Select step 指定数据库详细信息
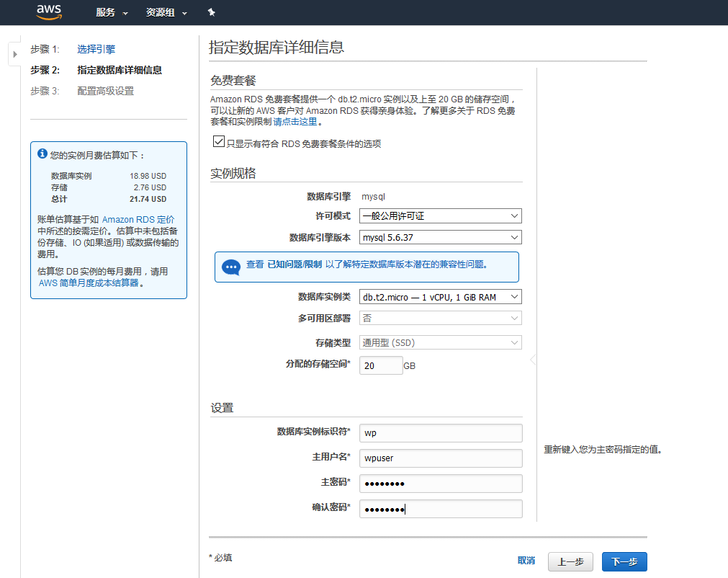728x578 pixels. [120, 70]
